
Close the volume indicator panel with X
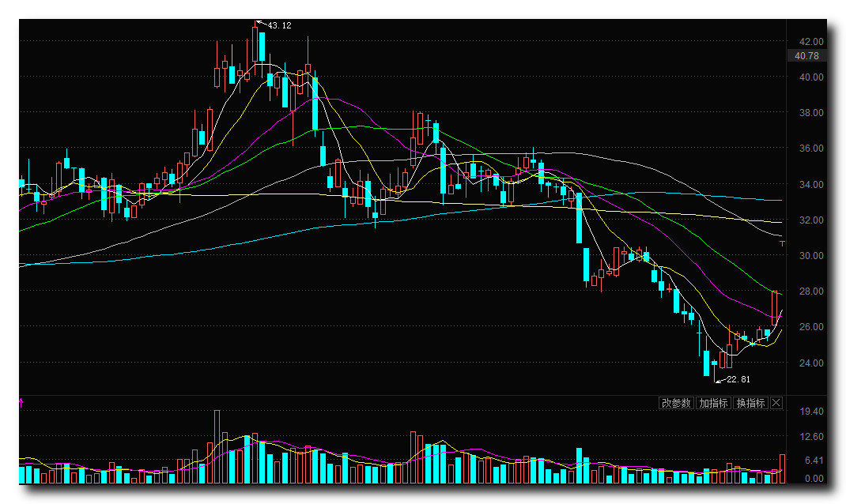pyautogui.click(x=776, y=403)
